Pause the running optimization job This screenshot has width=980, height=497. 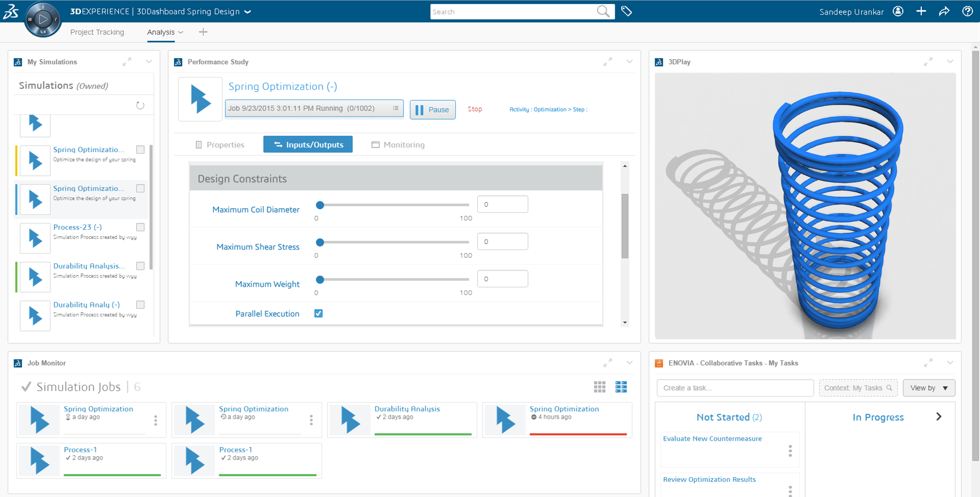point(433,109)
